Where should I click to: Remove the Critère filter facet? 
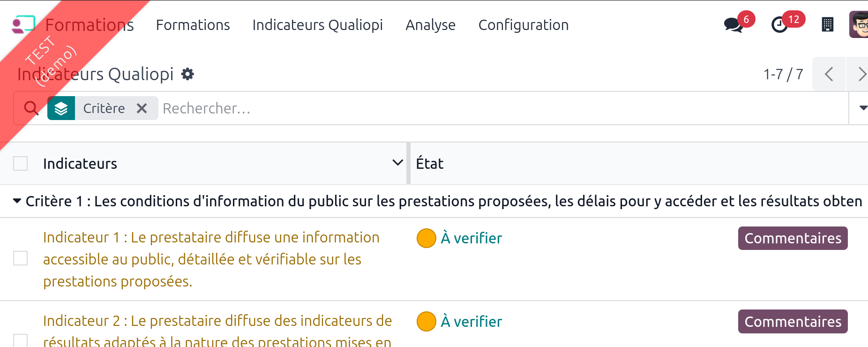click(x=142, y=108)
